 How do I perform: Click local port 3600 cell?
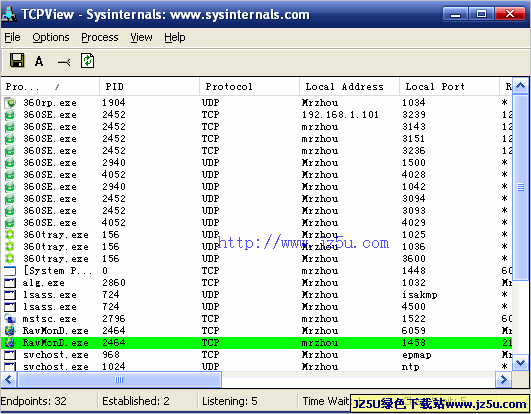point(414,259)
